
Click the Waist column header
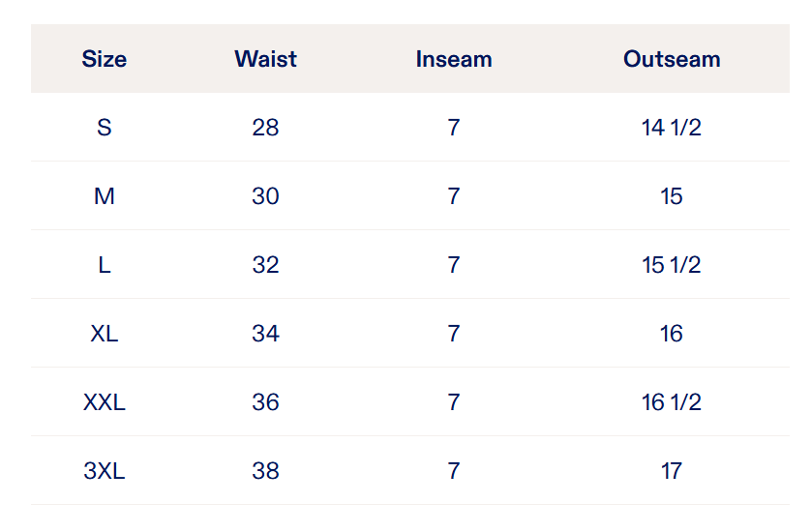(x=265, y=59)
